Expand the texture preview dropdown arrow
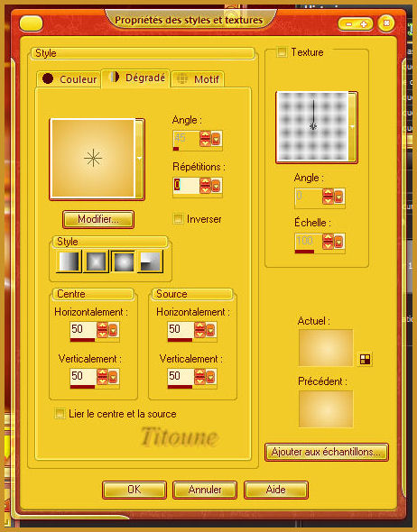The height and width of the screenshot is (532, 417). (352, 127)
